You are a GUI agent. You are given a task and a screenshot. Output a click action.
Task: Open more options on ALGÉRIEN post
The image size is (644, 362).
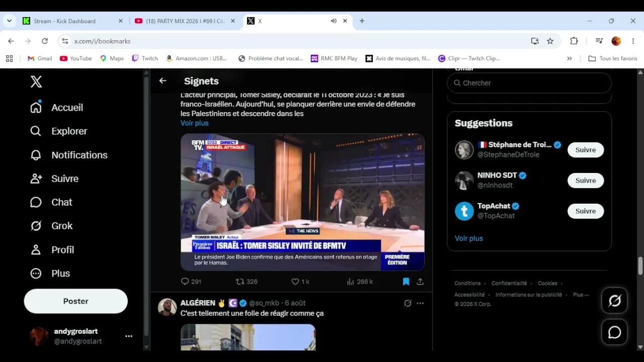pos(420,303)
